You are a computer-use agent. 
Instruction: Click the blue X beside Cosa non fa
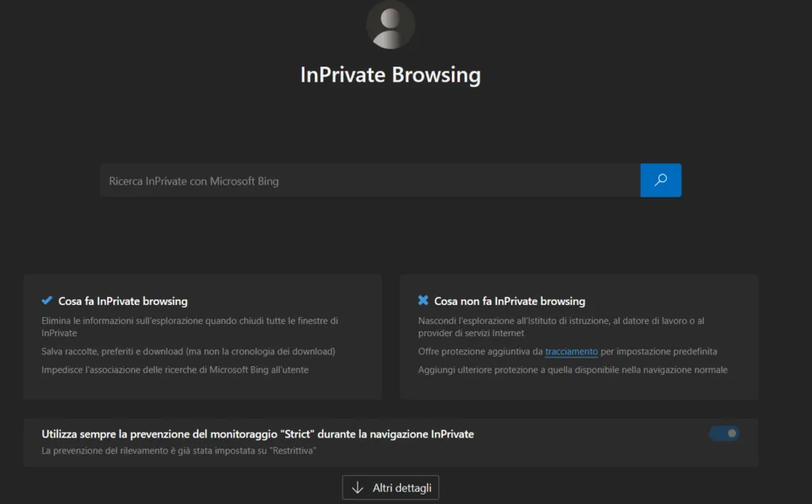[x=423, y=300]
